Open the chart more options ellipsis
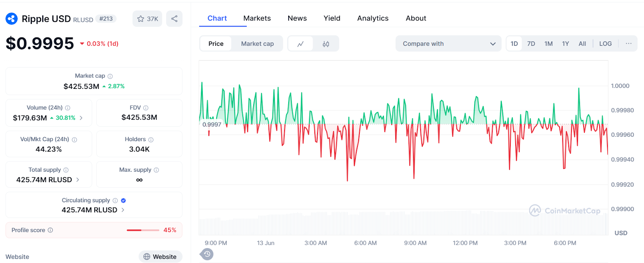644x263 pixels. (x=629, y=43)
